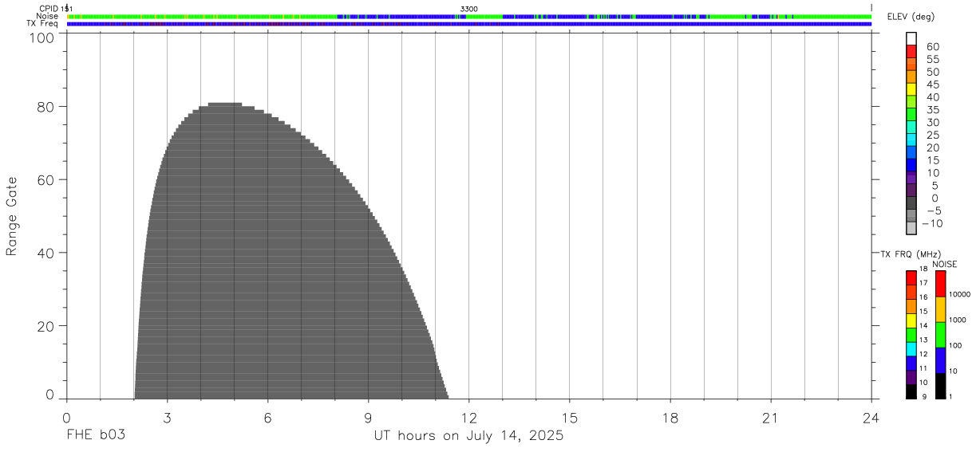Screen dimensions: 980x452
Task: Click the black bottom segment of NOISE colorbar
Action: point(940,387)
